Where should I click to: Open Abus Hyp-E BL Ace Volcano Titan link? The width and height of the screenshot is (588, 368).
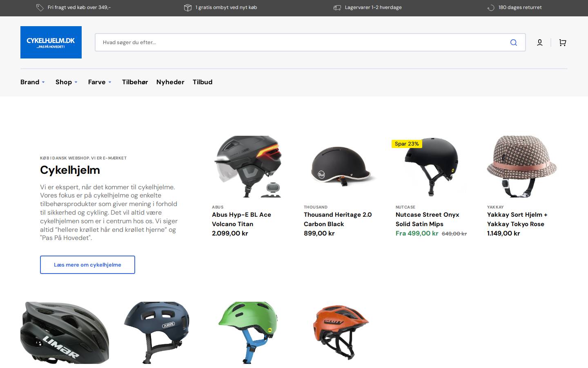tap(241, 219)
